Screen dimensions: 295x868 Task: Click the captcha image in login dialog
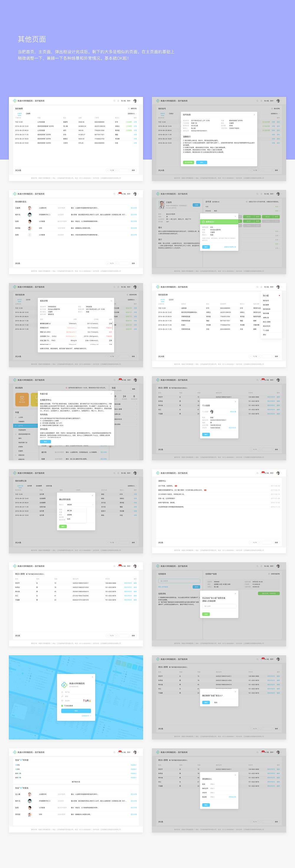coord(87,700)
